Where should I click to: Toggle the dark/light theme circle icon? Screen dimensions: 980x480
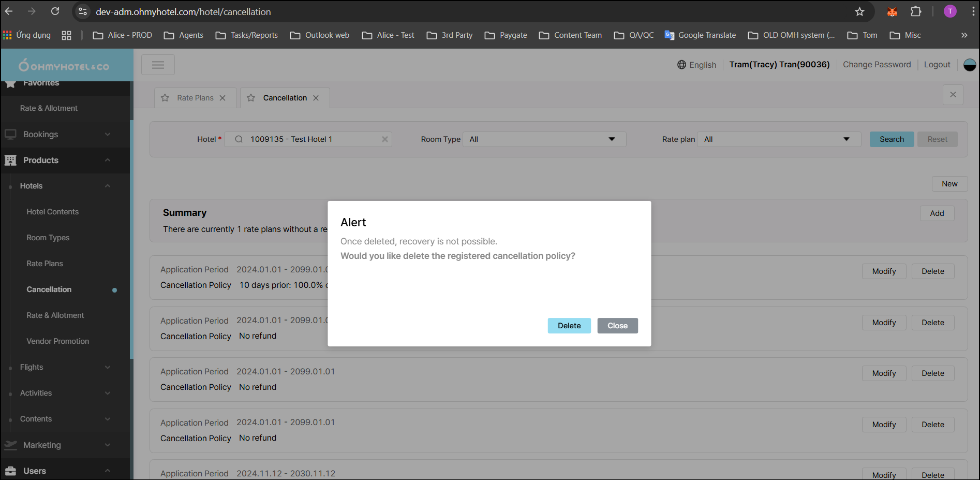click(x=970, y=65)
